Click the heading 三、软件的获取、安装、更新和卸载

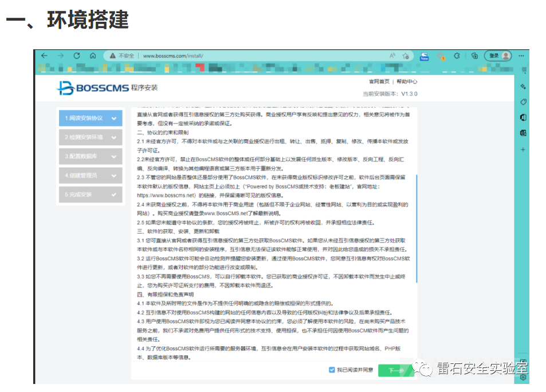pyautogui.click(x=178, y=232)
